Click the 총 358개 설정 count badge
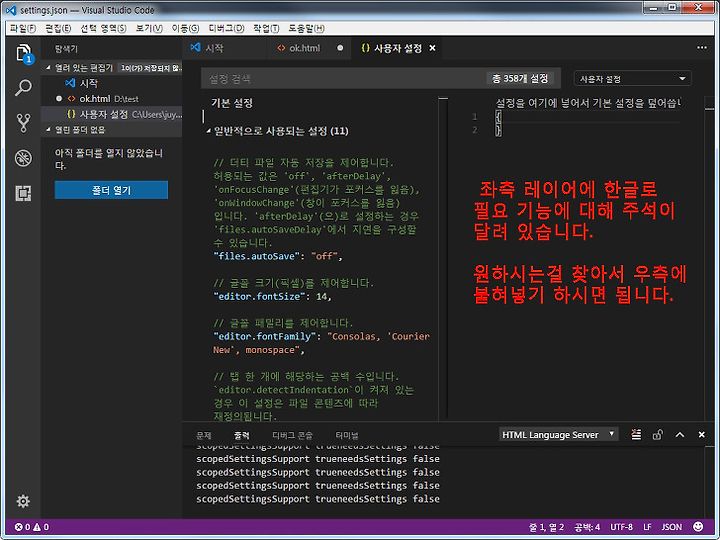Screen dimensions: 720x540 coord(520,79)
